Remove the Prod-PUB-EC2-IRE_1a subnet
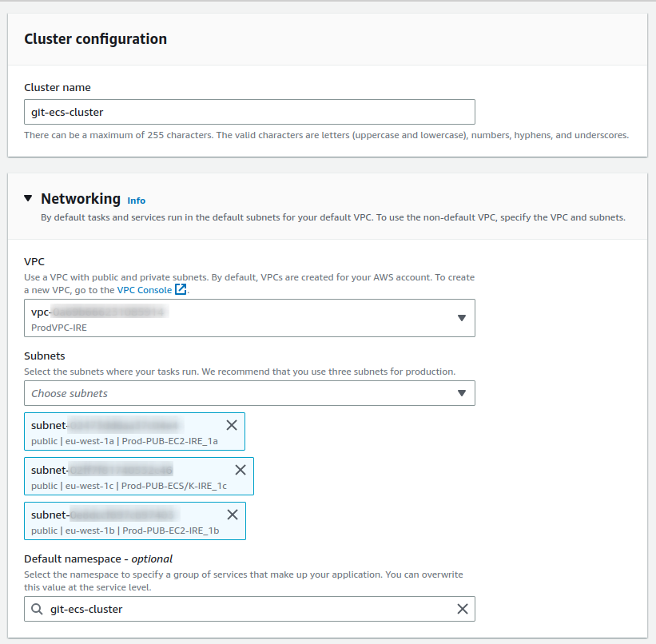Screen dimensions: 656x644 pos(232,425)
